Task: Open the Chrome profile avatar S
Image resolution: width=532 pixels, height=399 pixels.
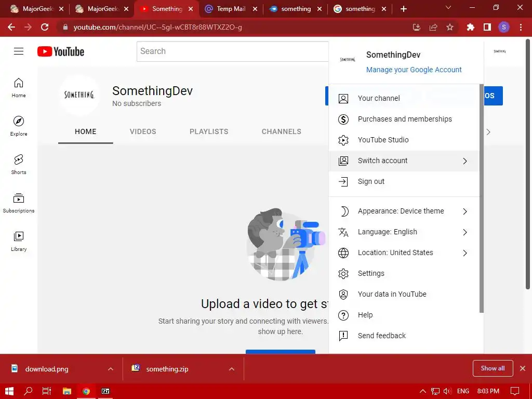Action: pos(504,27)
